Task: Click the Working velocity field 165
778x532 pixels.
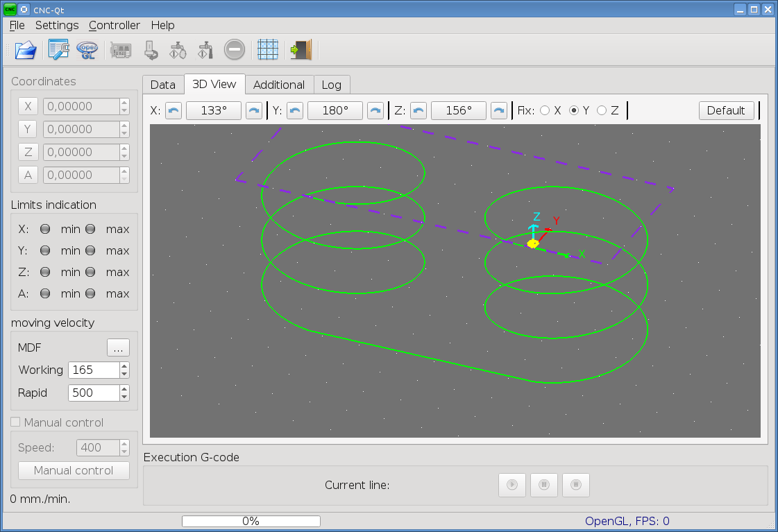Action: pos(94,370)
